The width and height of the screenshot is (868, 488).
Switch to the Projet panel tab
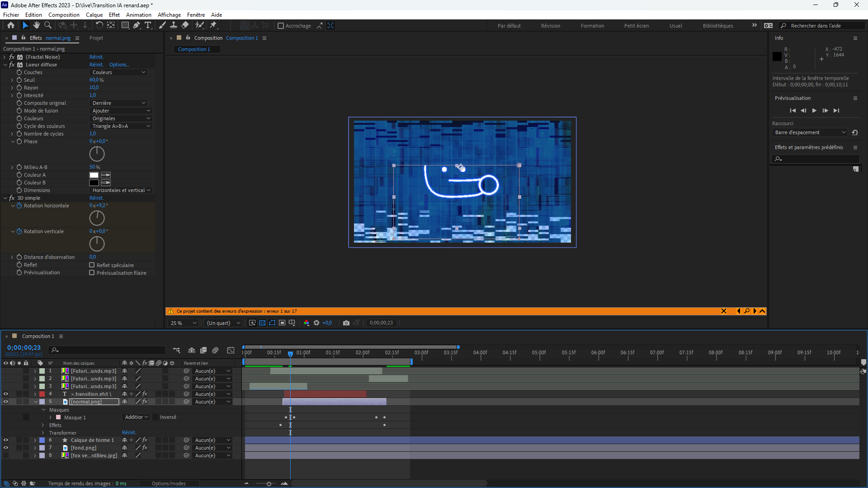click(96, 38)
